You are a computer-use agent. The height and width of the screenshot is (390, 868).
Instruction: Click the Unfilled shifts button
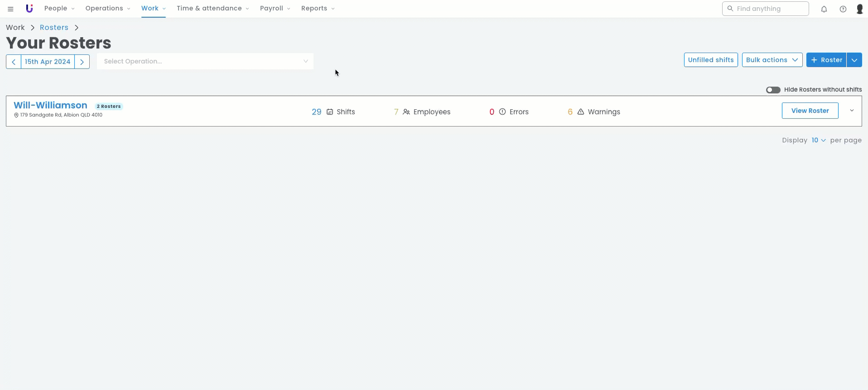pyautogui.click(x=710, y=60)
